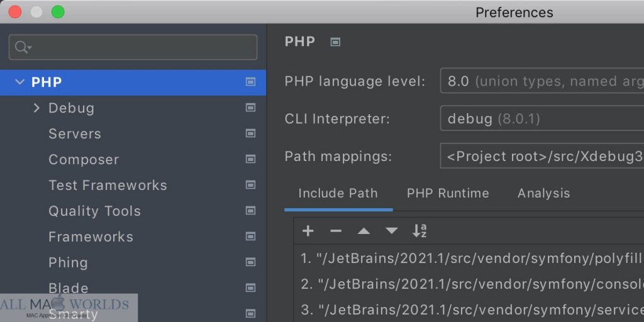Click project-level icon on Blade row
The width and height of the screenshot is (644, 322).
click(250, 288)
